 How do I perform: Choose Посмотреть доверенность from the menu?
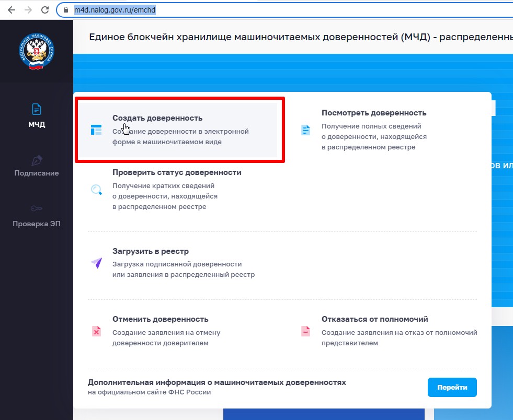[374, 113]
